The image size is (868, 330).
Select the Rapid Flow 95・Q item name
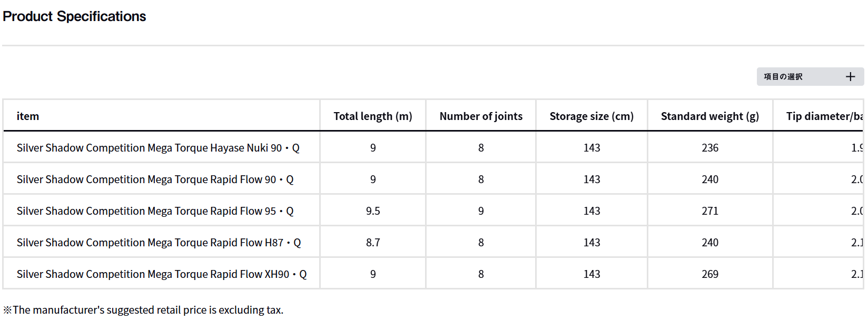tap(155, 211)
